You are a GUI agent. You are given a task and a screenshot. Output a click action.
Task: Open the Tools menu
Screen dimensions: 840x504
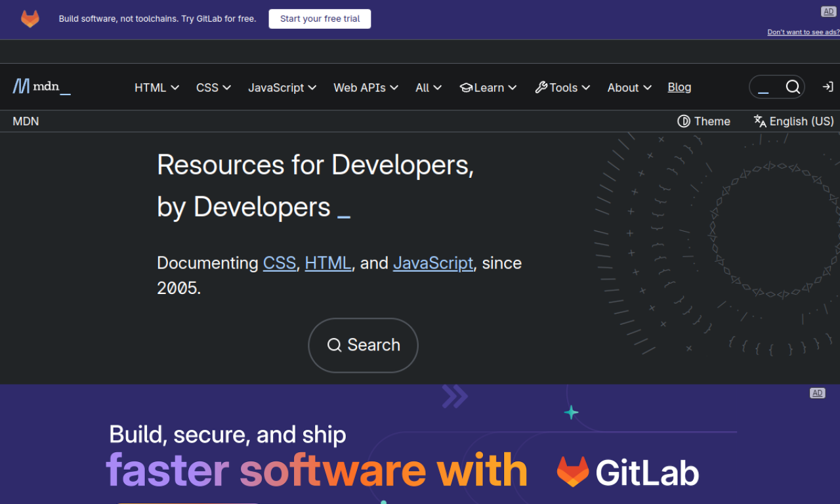click(562, 87)
